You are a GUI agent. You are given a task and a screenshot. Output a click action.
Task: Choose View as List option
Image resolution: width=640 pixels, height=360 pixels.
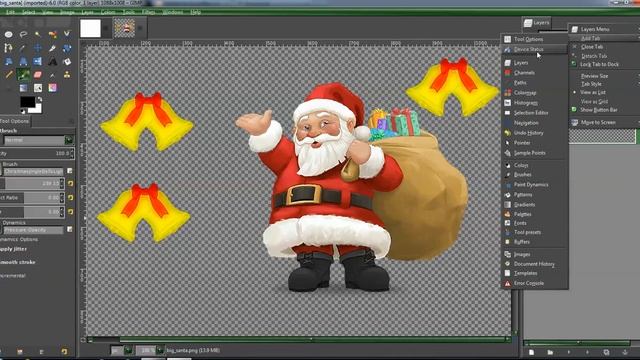pyautogui.click(x=593, y=93)
